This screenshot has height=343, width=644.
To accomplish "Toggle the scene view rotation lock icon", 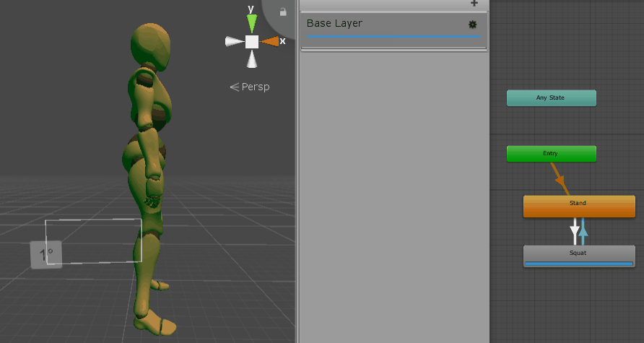I will click(x=283, y=12).
